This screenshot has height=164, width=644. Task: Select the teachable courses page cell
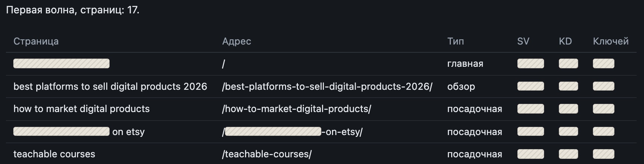[54, 154]
